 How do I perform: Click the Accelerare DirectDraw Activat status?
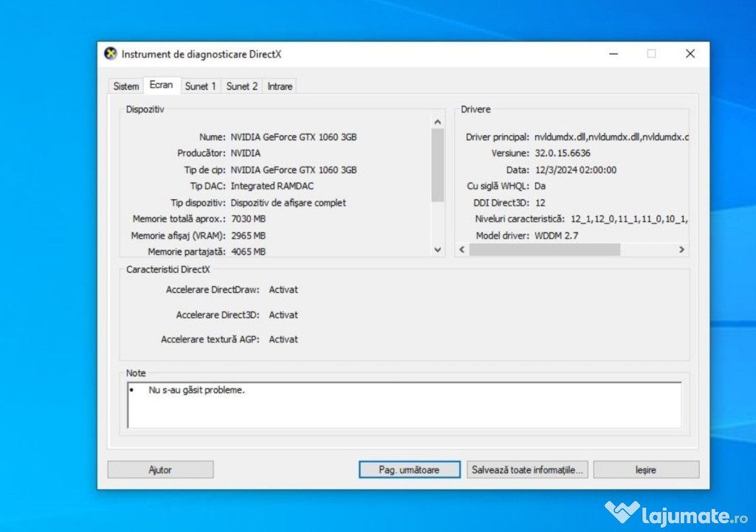[x=283, y=290]
